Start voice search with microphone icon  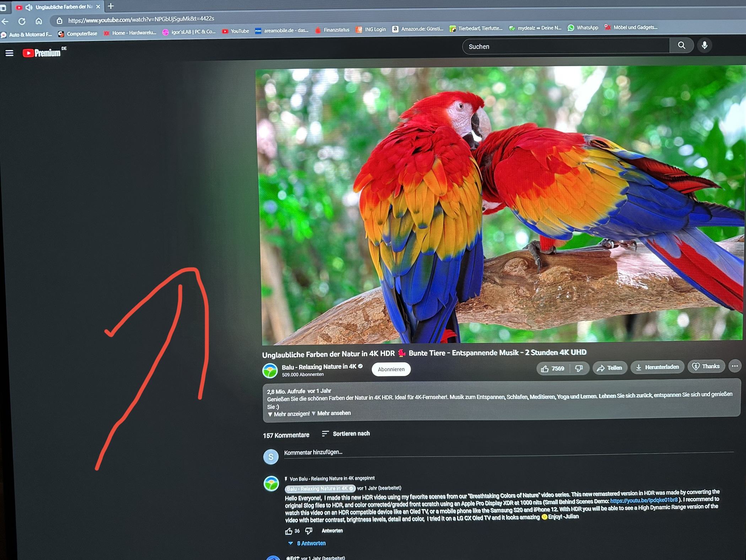pos(704,45)
